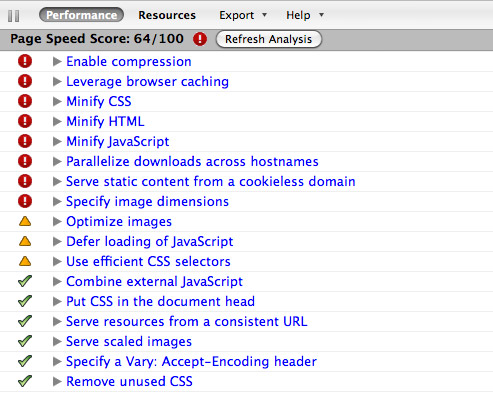Click the Page Speed Score: 64/100 text

97,39
